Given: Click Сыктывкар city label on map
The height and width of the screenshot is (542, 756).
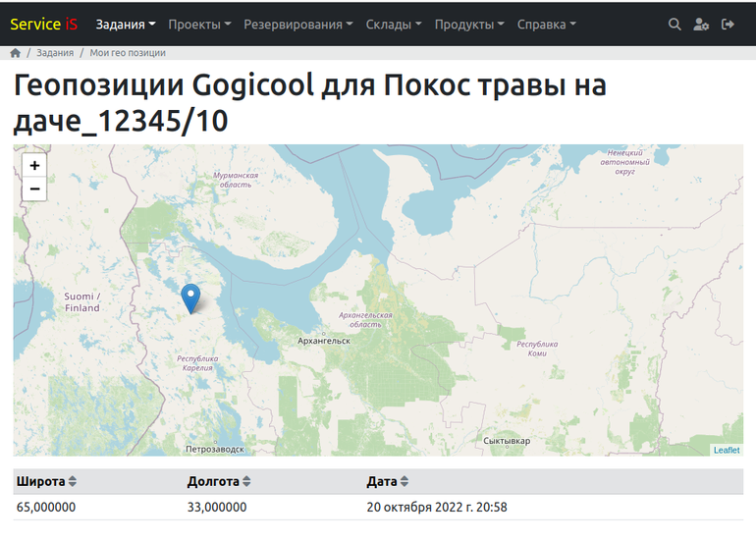Looking at the screenshot, I should tap(507, 441).
